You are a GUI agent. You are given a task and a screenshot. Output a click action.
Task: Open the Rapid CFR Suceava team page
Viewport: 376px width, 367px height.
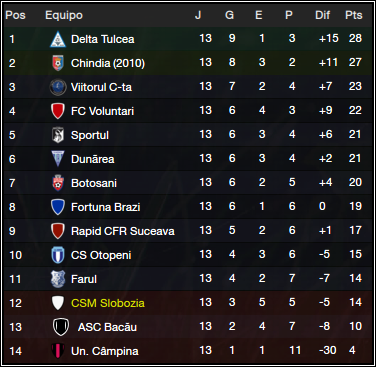click(123, 231)
